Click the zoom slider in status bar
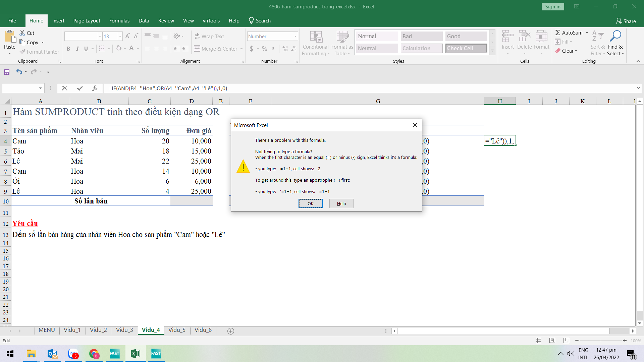The image size is (644, 362). coord(601,341)
